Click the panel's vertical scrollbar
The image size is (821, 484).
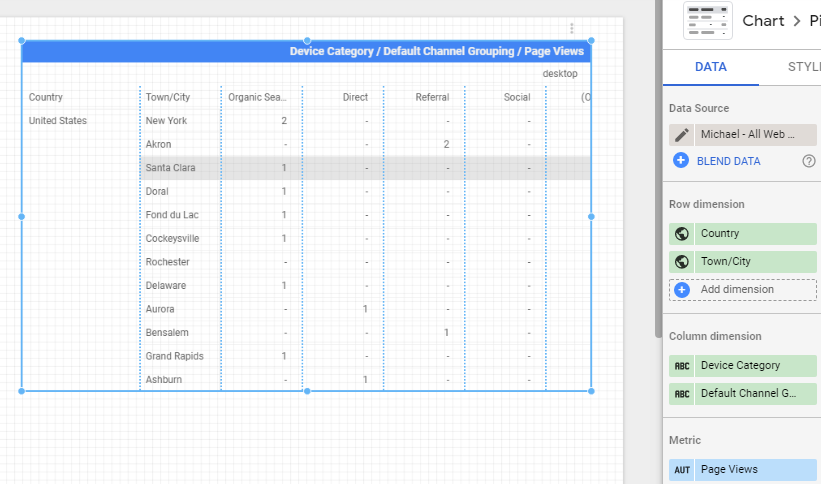point(659,168)
